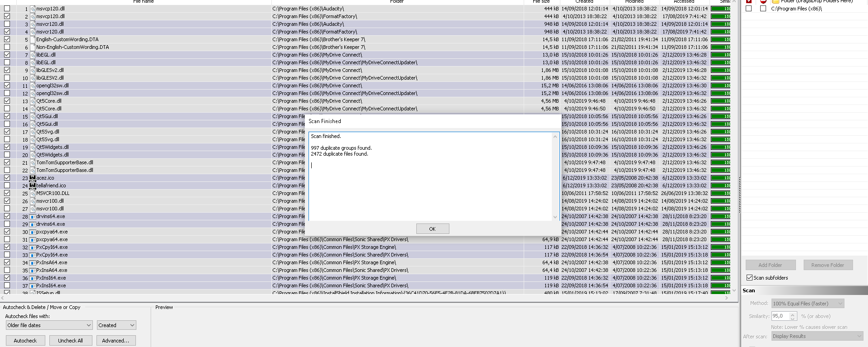Click the Similarity percentage spinner field
Viewport: 868px width, 347px height.
(x=780, y=316)
